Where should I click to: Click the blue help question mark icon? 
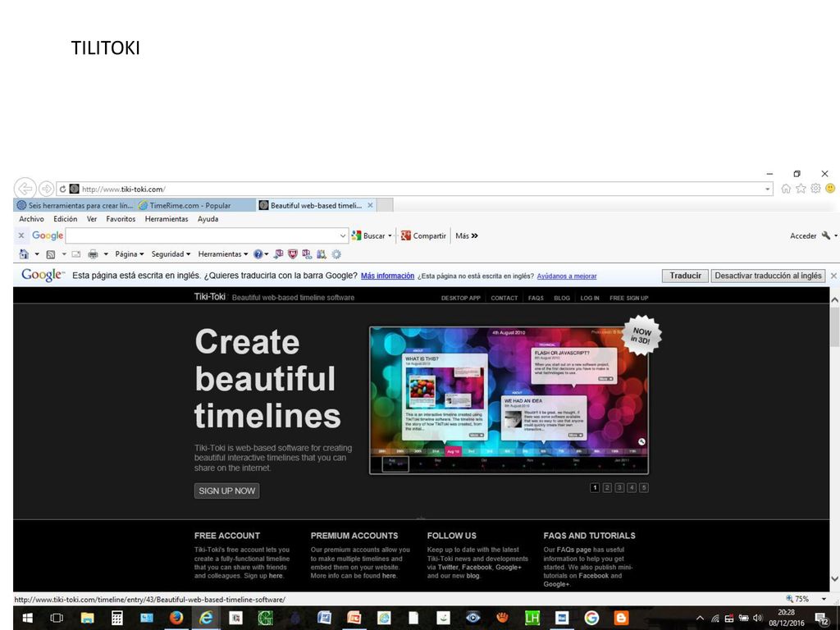(x=258, y=254)
